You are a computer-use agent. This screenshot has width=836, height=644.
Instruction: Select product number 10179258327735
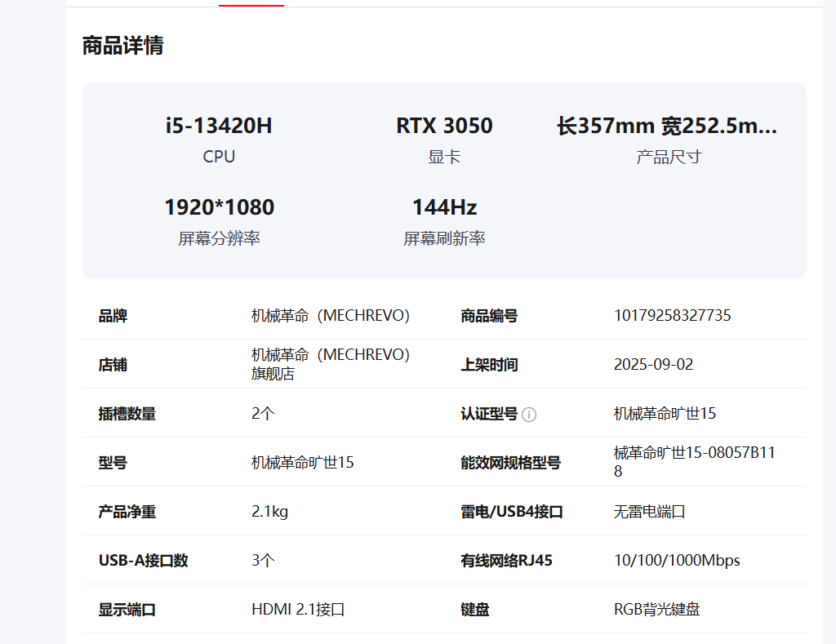pos(673,316)
